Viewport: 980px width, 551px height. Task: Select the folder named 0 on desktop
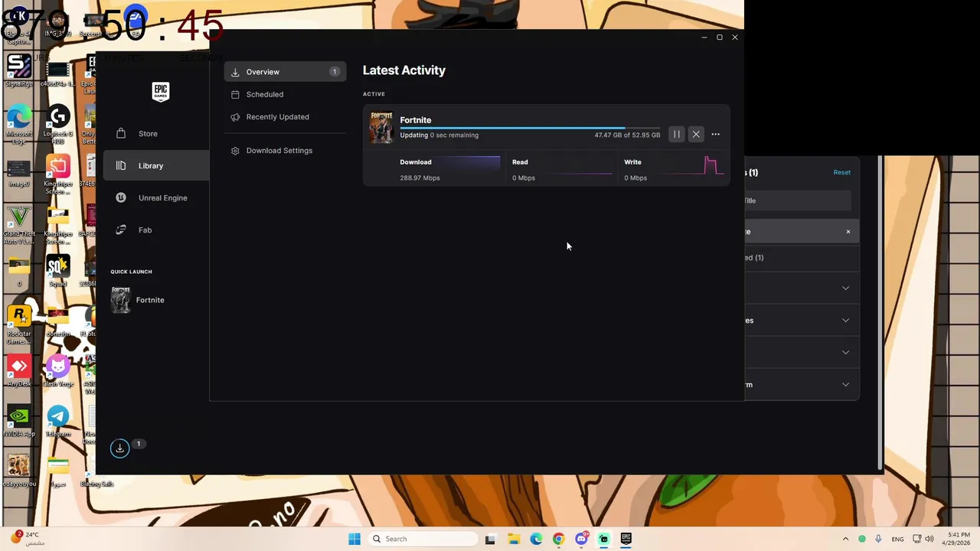pos(18,272)
